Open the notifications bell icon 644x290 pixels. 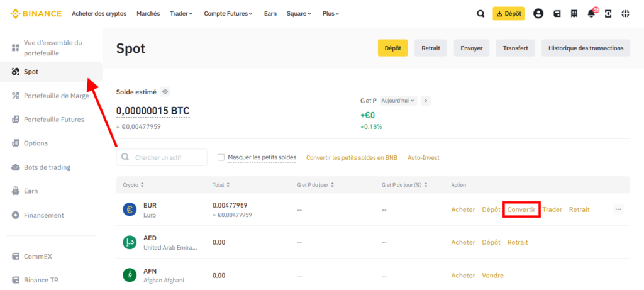tap(591, 14)
